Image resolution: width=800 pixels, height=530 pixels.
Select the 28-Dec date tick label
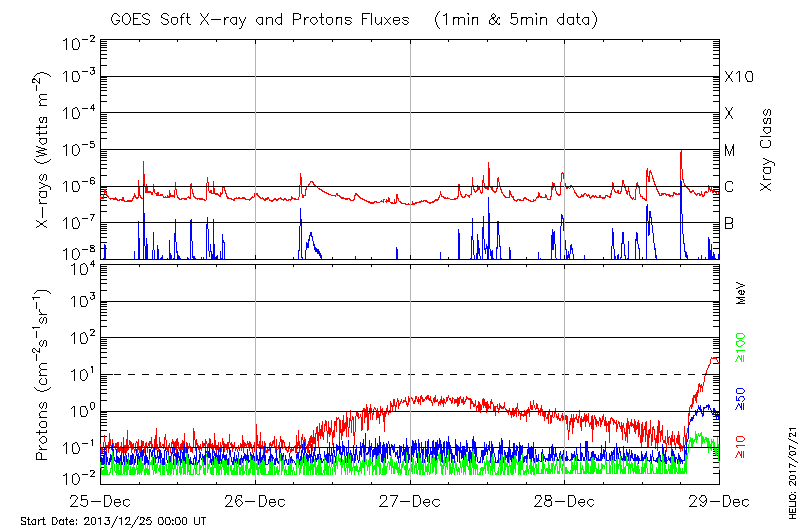(564, 499)
